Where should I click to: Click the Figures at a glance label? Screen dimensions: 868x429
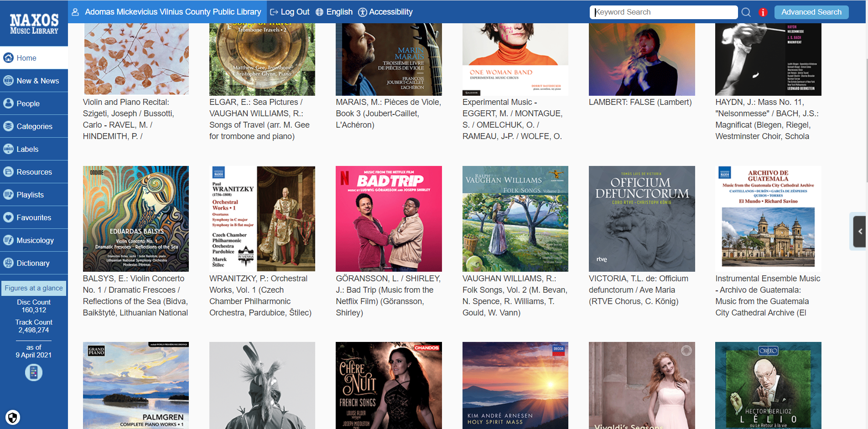pos(34,288)
